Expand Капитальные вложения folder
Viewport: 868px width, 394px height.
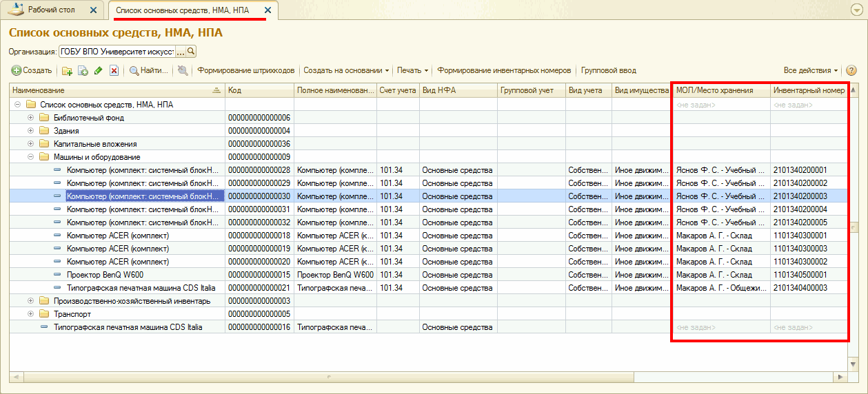[x=30, y=144]
